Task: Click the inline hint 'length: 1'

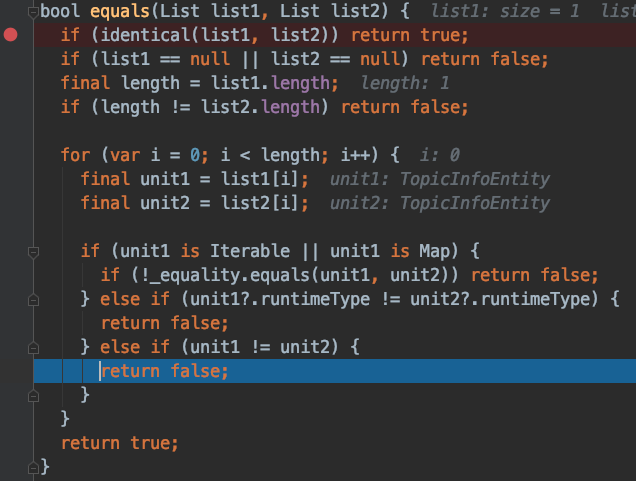Action: pos(404,83)
